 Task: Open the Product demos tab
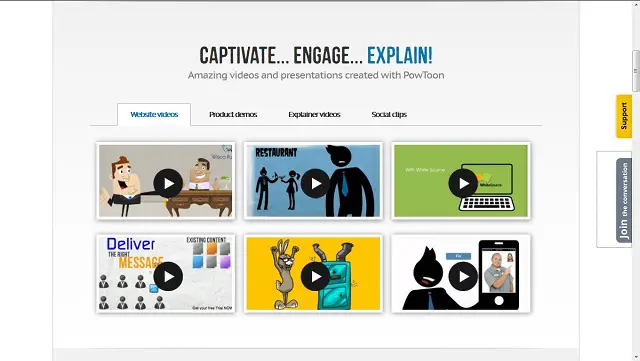233,114
